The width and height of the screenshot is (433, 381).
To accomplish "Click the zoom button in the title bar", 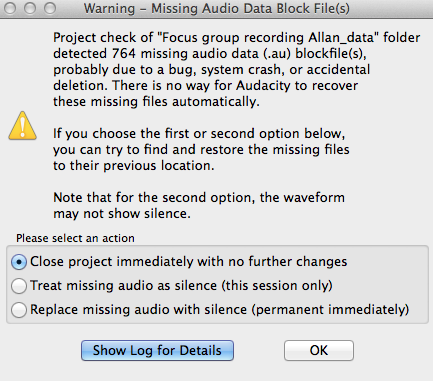I will pyautogui.click(x=50, y=8).
